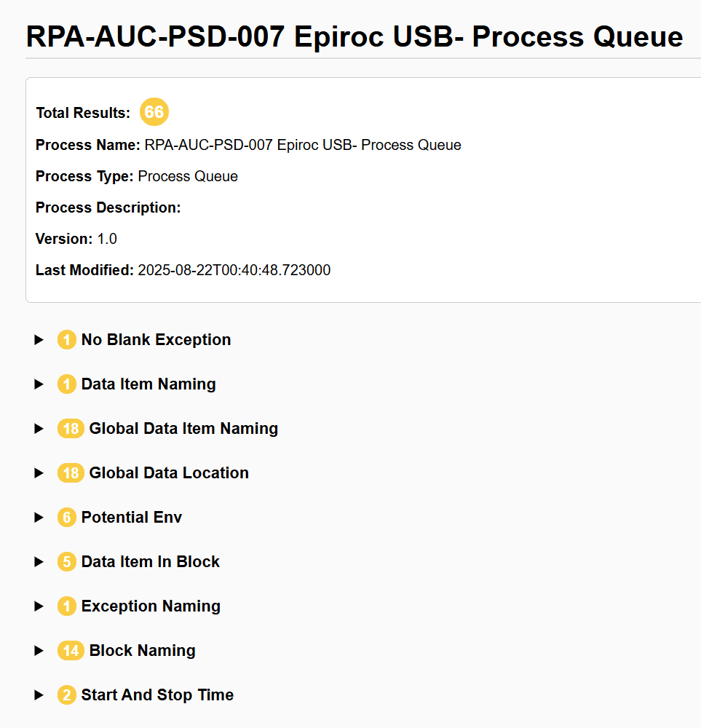The height and width of the screenshot is (728, 701).
Task: Click the Data Item Naming count badge
Action: click(x=66, y=384)
